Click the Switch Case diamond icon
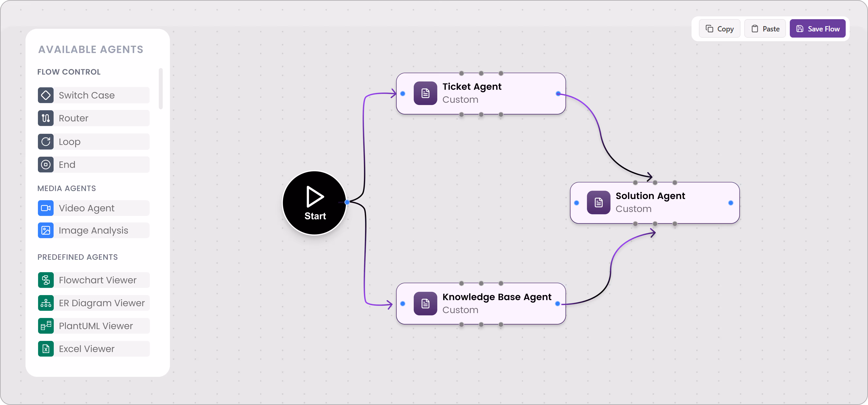This screenshot has width=868, height=405. pos(45,95)
